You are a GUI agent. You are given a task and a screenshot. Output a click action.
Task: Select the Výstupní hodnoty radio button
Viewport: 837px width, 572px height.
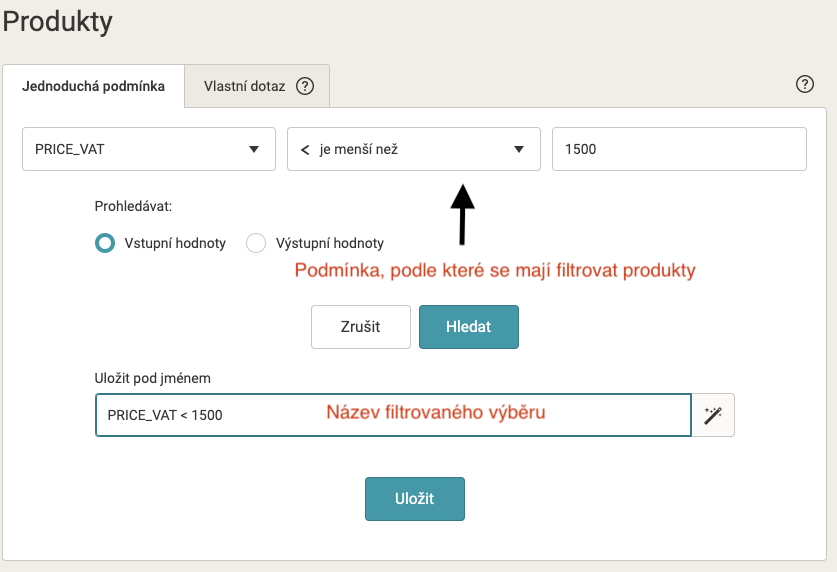pyautogui.click(x=256, y=243)
